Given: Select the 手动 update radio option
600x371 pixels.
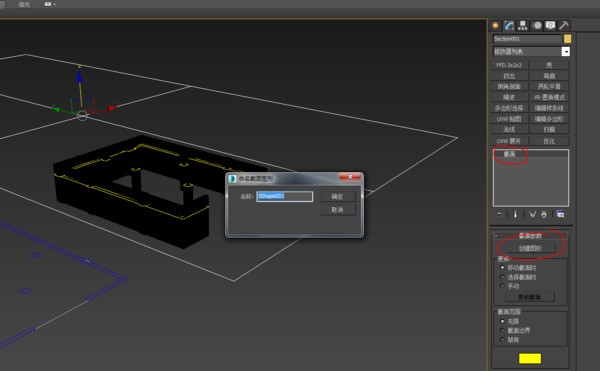Looking at the screenshot, I should pos(502,286).
